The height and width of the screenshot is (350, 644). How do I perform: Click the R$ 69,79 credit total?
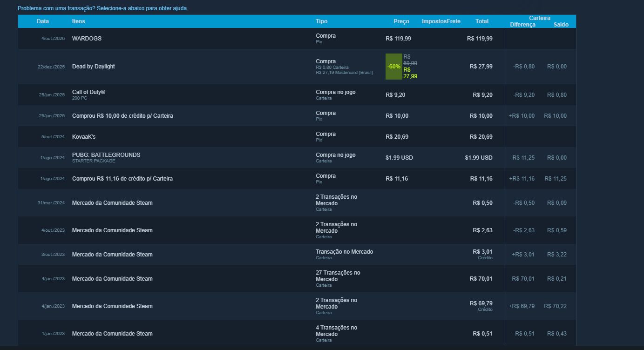[x=481, y=303]
